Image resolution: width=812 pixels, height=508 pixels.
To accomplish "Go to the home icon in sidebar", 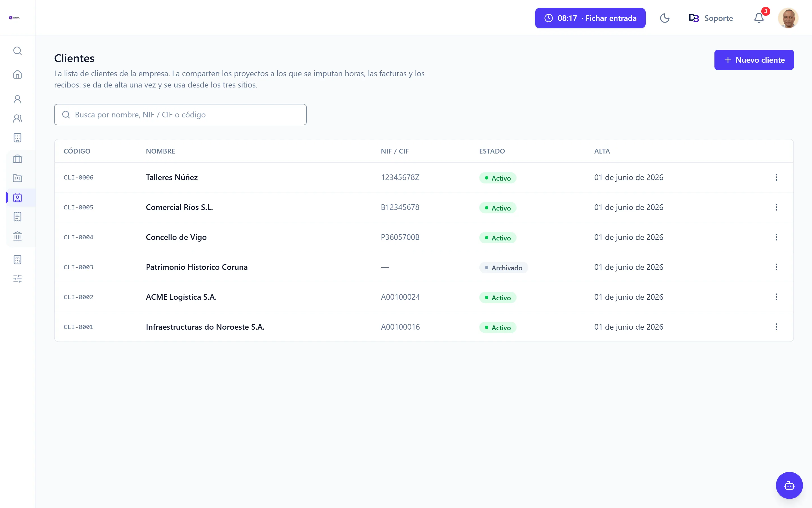I will pos(17,74).
